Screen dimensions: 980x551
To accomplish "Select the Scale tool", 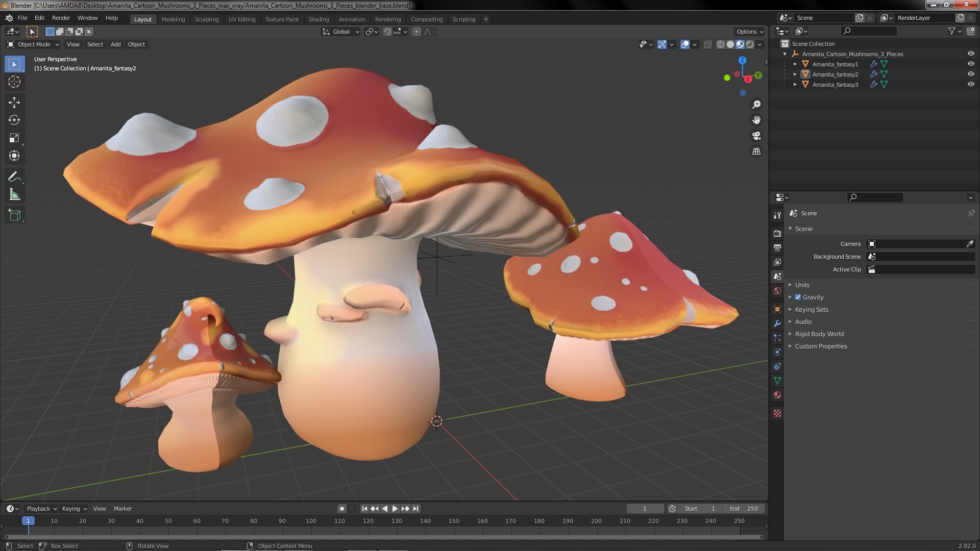I will [x=14, y=138].
